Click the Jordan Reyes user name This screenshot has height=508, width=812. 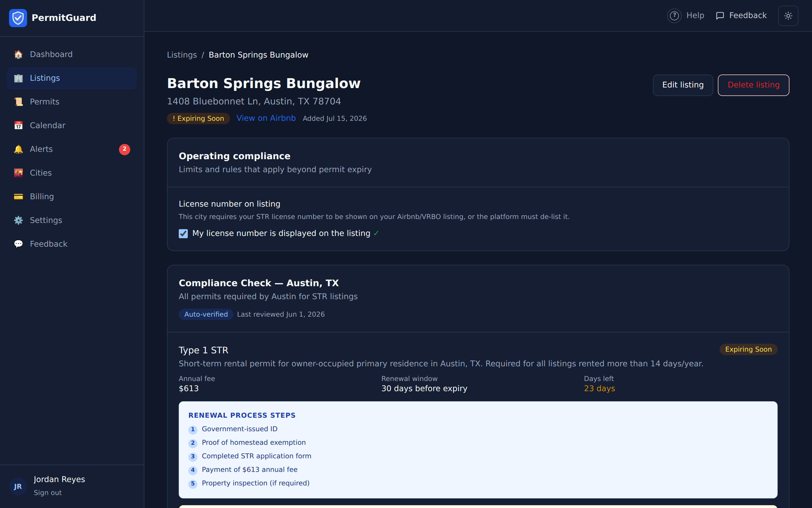(x=59, y=479)
